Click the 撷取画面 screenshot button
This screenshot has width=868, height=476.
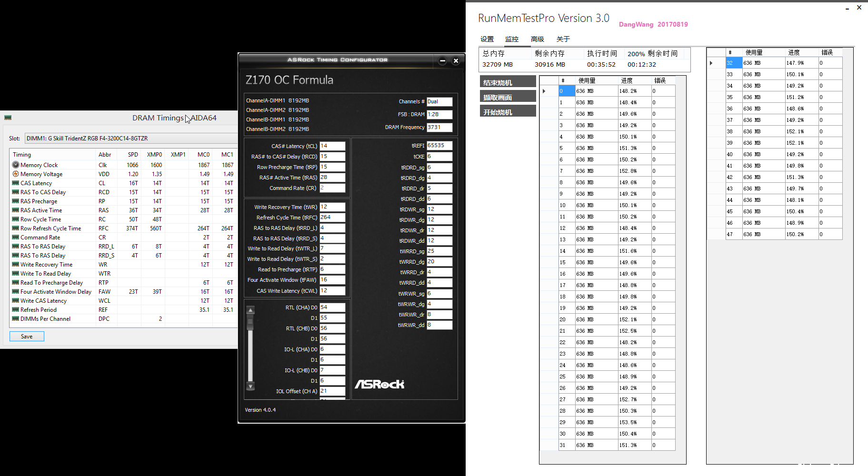click(508, 97)
